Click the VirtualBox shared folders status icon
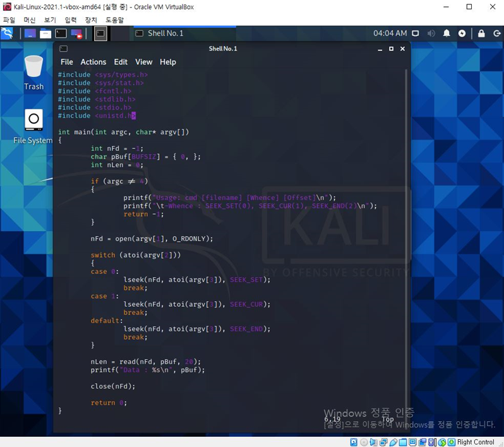The width and height of the screenshot is (504, 447). tap(403, 442)
